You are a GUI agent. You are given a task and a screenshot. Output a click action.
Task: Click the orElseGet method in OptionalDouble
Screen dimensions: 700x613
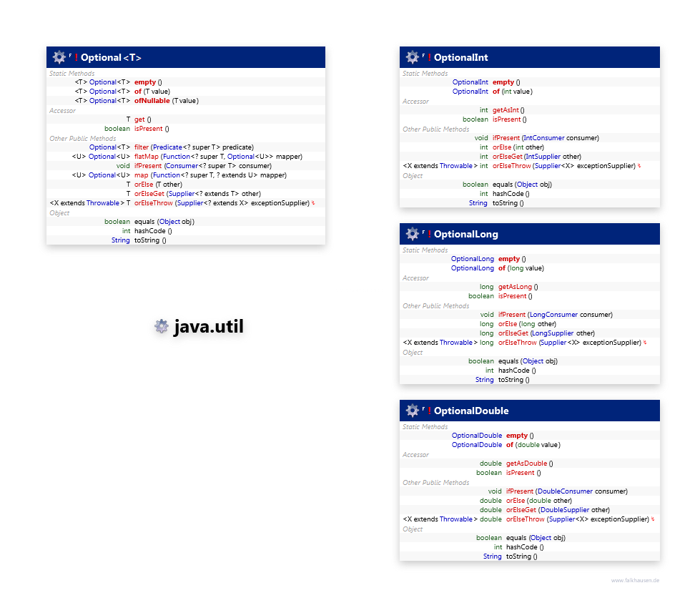click(x=521, y=510)
